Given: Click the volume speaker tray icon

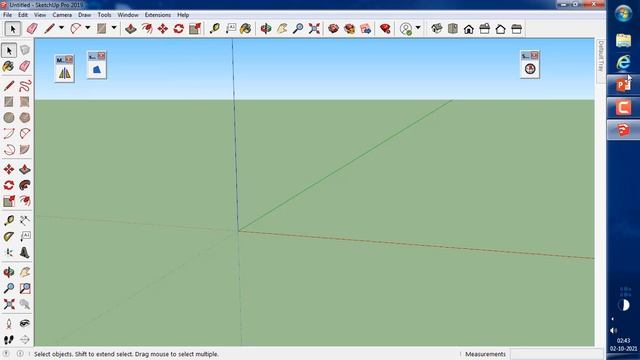Looking at the screenshot, I should (613, 330).
